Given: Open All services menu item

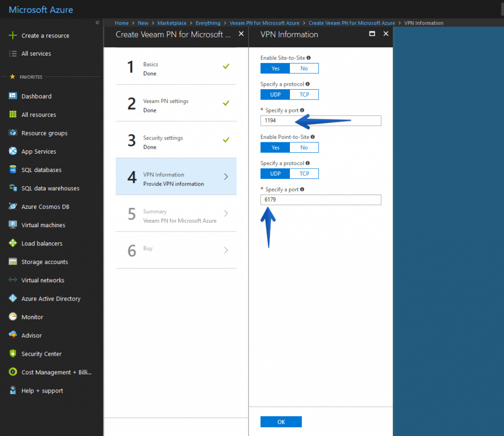Looking at the screenshot, I should pos(36,54).
